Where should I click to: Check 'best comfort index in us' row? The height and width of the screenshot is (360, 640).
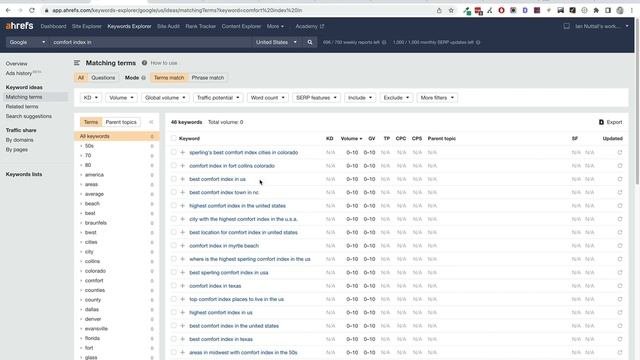point(173,179)
